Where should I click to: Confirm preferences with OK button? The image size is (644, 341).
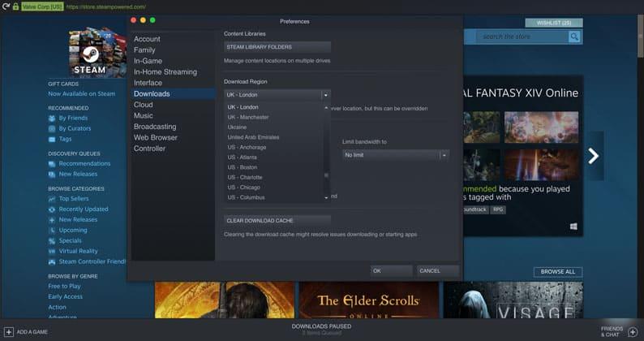[392, 270]
